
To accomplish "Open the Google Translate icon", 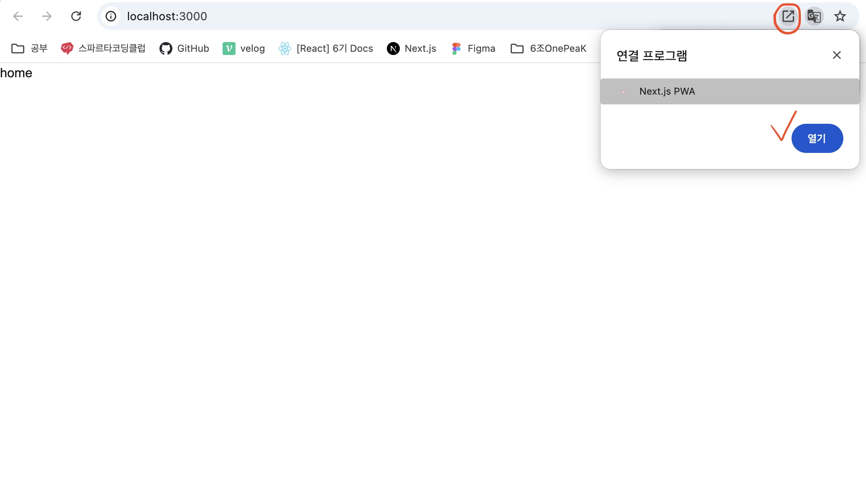I will tap(814, 16).
